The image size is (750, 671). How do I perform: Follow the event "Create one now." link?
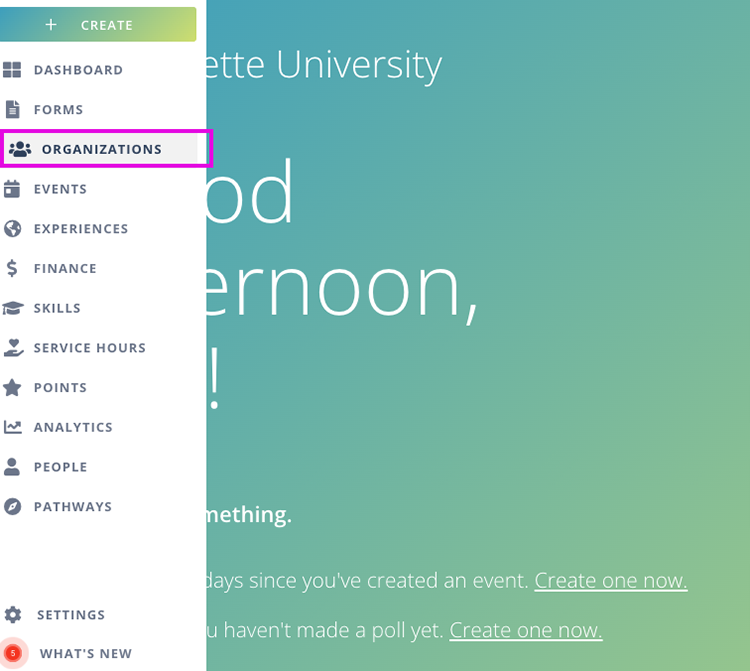[611, 581]
